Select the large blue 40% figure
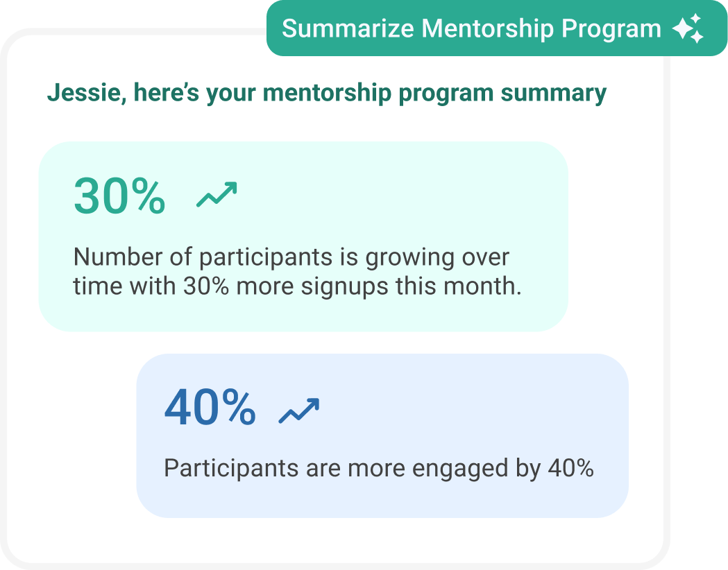The image size is (728, 570). tap(210, 408)
